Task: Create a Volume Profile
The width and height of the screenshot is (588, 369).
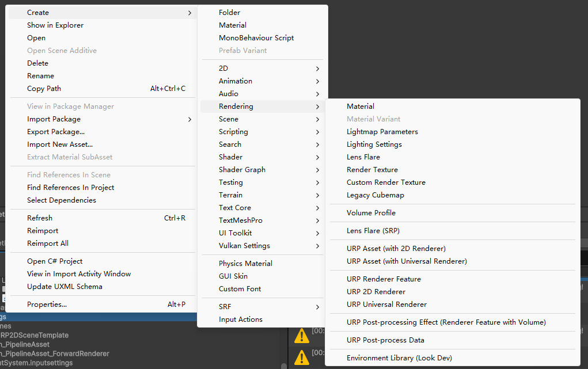Action: (453, 213)
